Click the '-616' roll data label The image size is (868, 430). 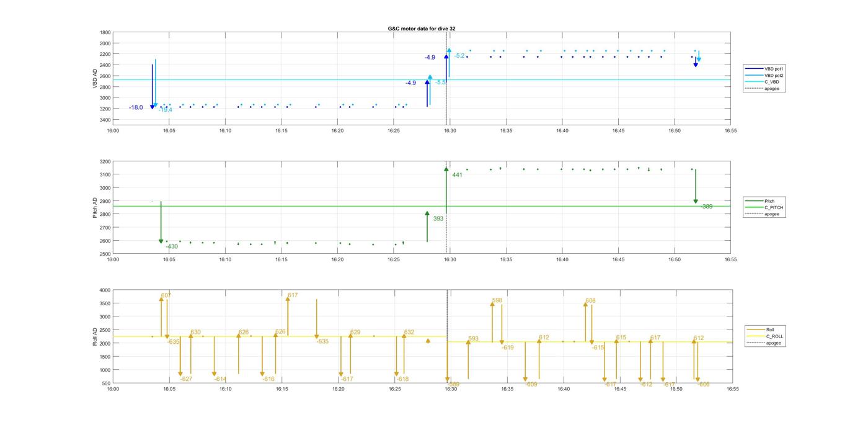[x=268, y=379]
